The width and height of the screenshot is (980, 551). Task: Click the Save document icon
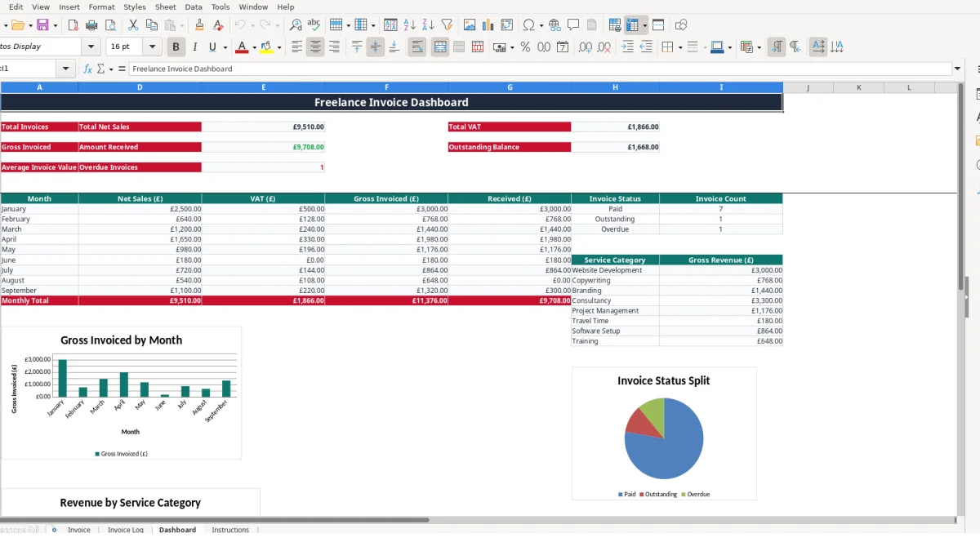point(42,25)
